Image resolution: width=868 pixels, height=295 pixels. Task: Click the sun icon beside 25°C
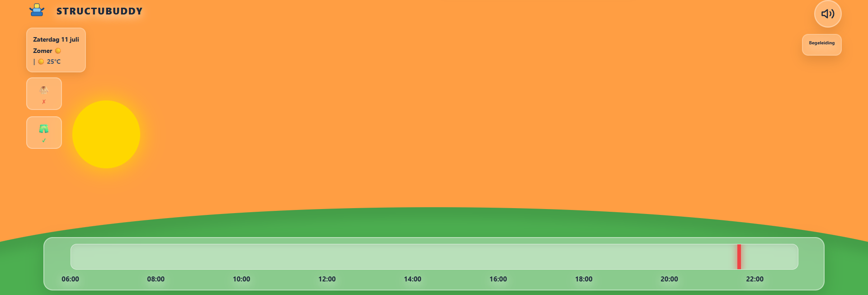click(41, 62)
